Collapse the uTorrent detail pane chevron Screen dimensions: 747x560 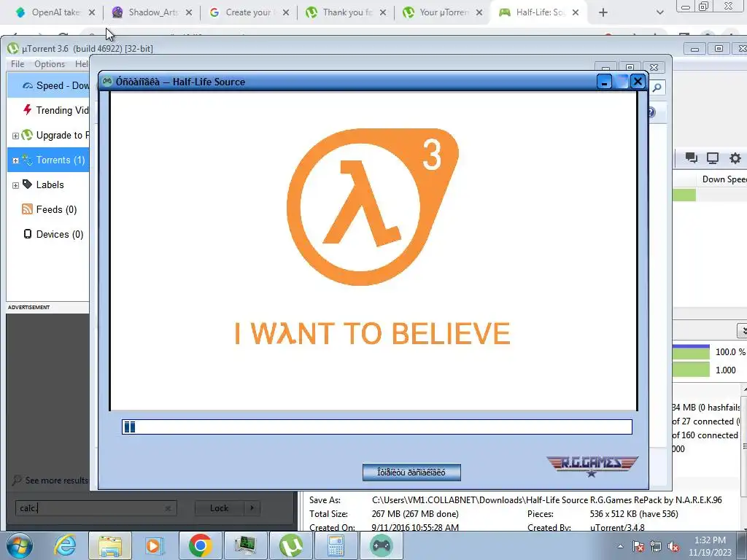click(742, 330)
